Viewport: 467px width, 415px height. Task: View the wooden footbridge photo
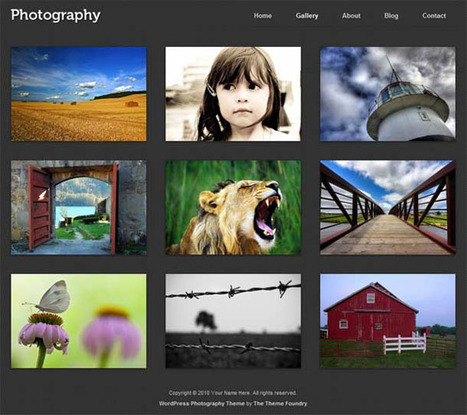(x=388, y=208)
